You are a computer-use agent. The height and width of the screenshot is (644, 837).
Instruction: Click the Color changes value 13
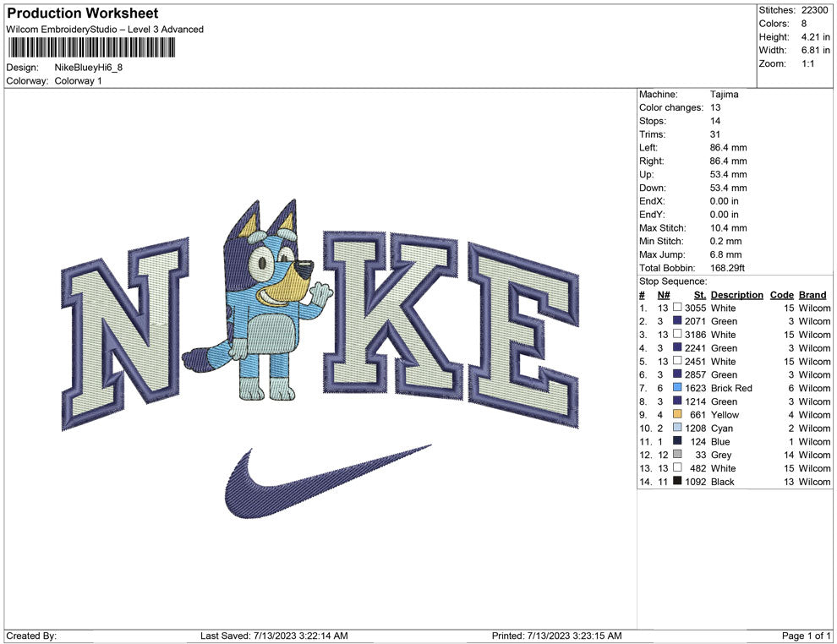tap(715, 108)
